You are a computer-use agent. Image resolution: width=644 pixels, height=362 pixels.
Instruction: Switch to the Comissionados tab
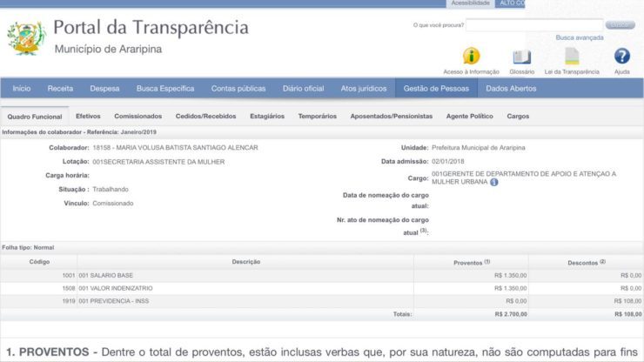pyautogui.click(x=138, y=117)
